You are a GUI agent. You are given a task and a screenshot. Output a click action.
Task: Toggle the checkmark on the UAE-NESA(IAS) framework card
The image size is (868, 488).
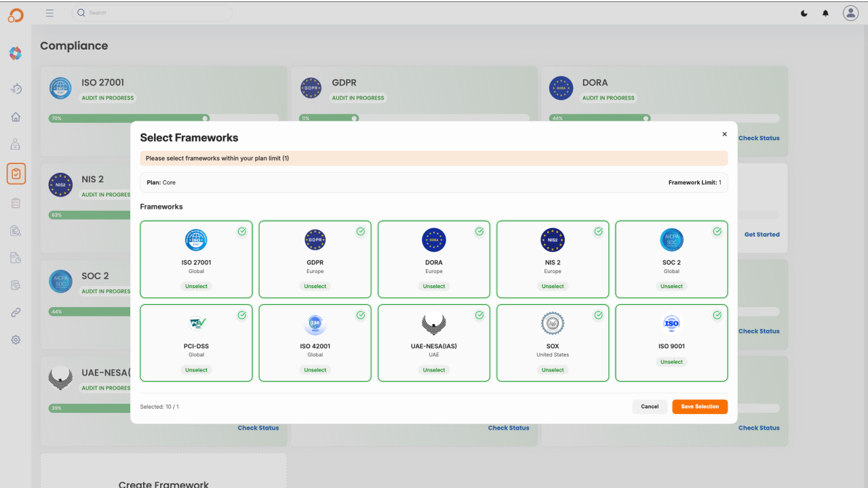point(479,315)
